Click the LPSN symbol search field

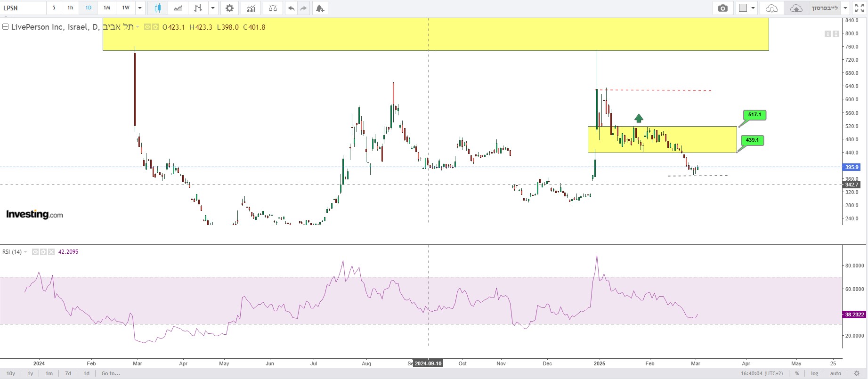pos(24,8)
